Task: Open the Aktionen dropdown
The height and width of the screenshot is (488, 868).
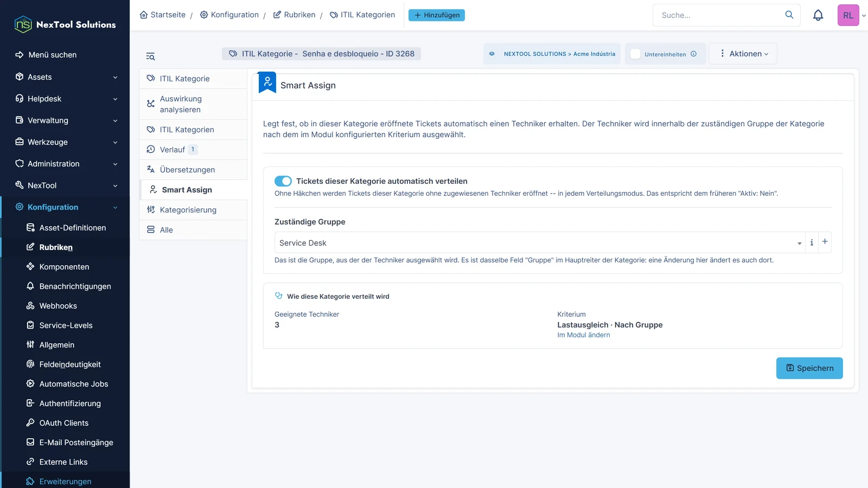Action: pos(743,54)
